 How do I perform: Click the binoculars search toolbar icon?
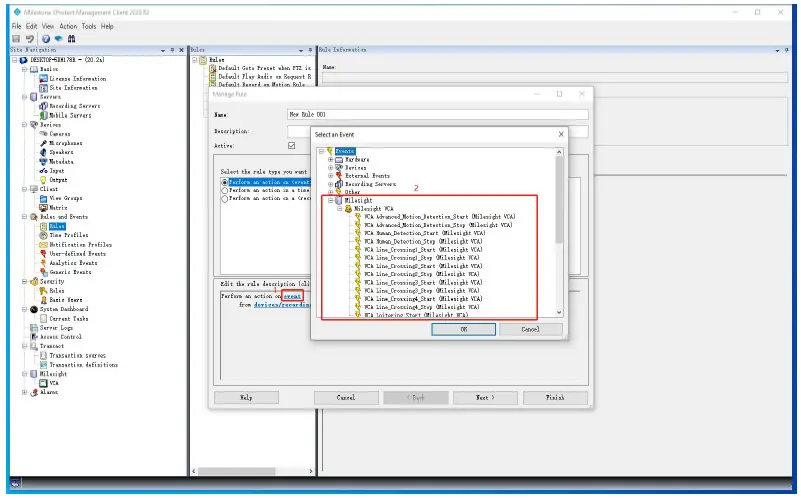[x=72, y=39]
